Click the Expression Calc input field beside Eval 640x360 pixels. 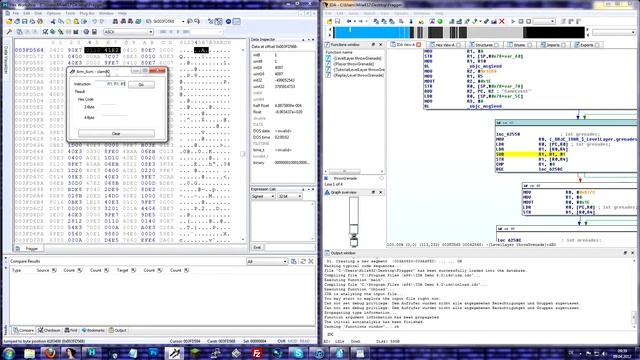tap(290, 247)
